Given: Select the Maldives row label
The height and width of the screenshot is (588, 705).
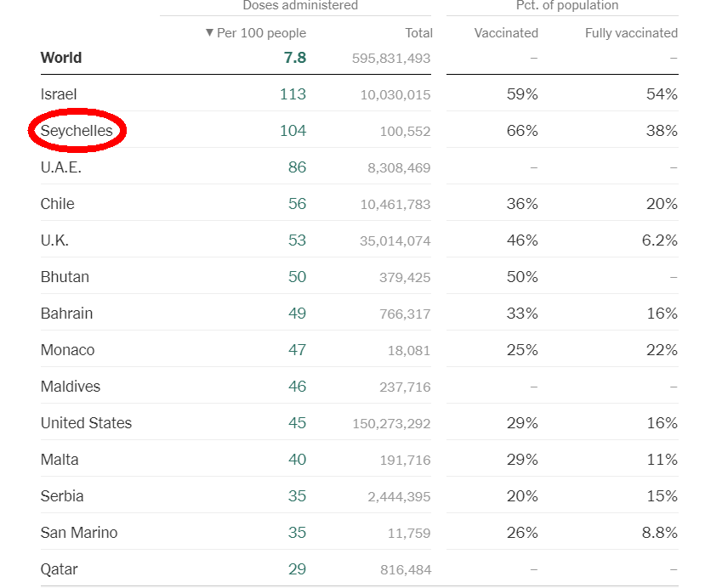Looking at the screenshot, I should click(x=70, y=387).
